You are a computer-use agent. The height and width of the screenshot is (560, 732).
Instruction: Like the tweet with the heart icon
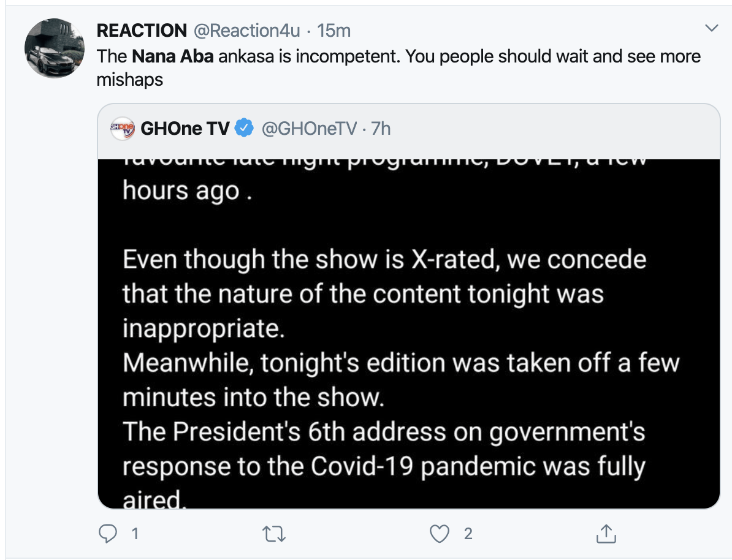pyautogui.click(x=440, y=534)
